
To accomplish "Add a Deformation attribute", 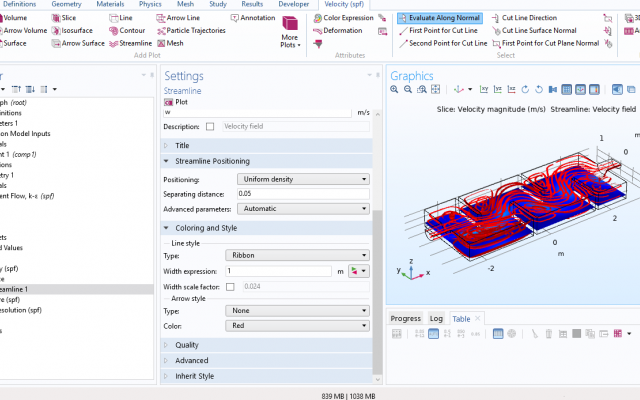I will [x=338, y=31].
